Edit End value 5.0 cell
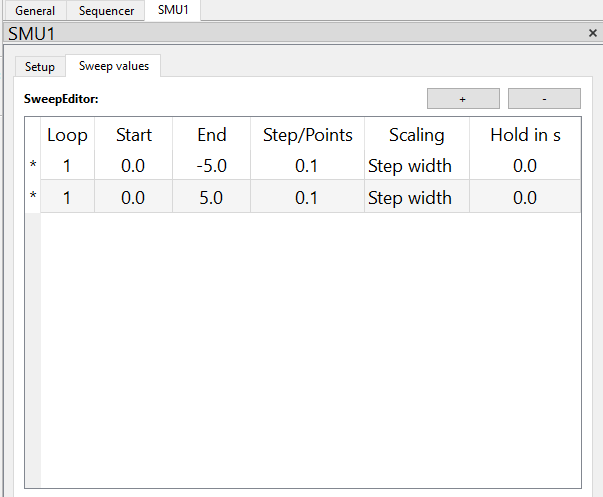The image size is (603, 497). pos(212,197)
